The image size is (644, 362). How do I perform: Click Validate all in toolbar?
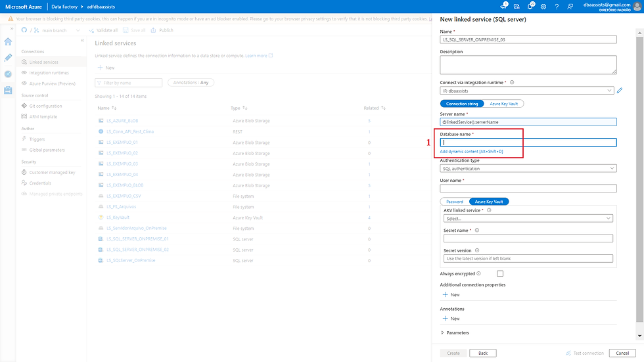[x=104, y=30]
